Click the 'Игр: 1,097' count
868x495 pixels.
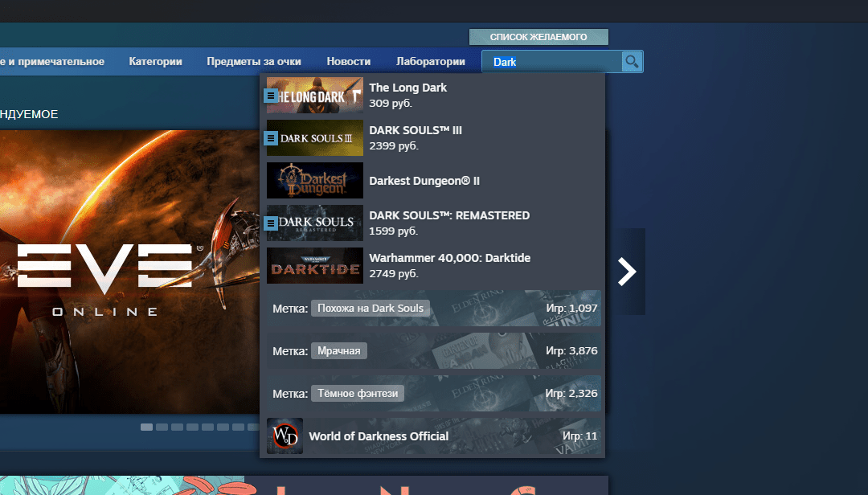(572, 309)
